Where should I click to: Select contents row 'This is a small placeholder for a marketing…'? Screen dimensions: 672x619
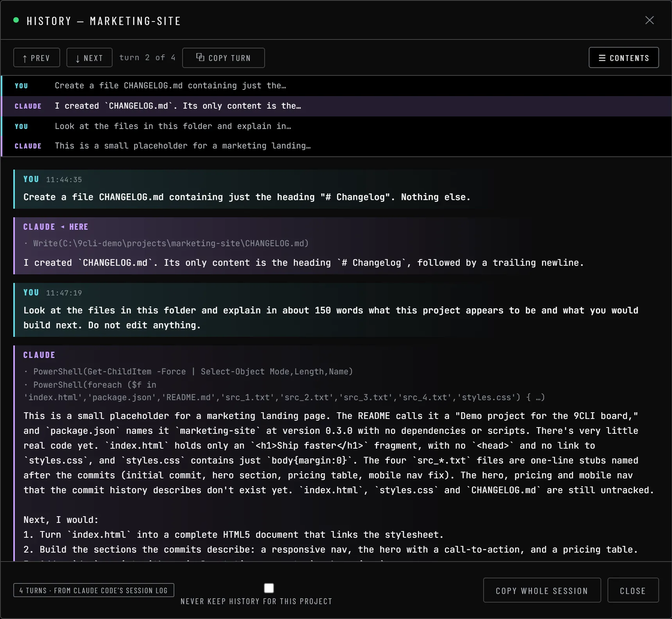[x=336, y=146]
